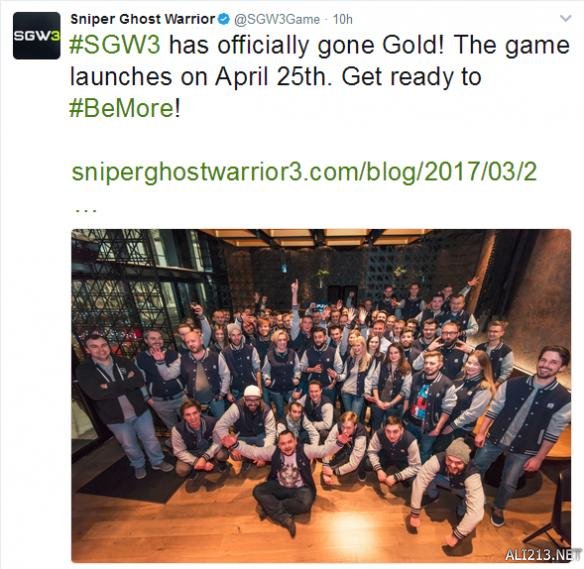The image size is (584, 569).
Task: Expand the truncated link ellipsis
Action: coord(86,211)
